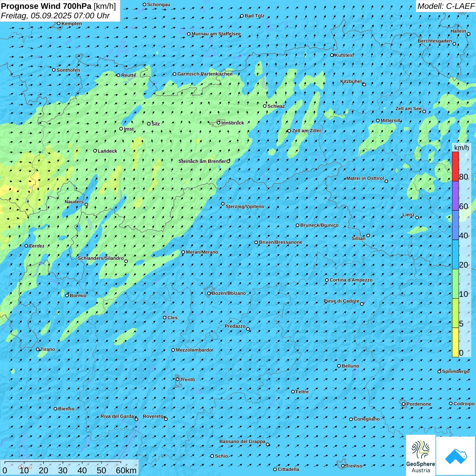The image size is (476, 476).
Task: Pick the dark green legend color band
Action: pos(455,284)
